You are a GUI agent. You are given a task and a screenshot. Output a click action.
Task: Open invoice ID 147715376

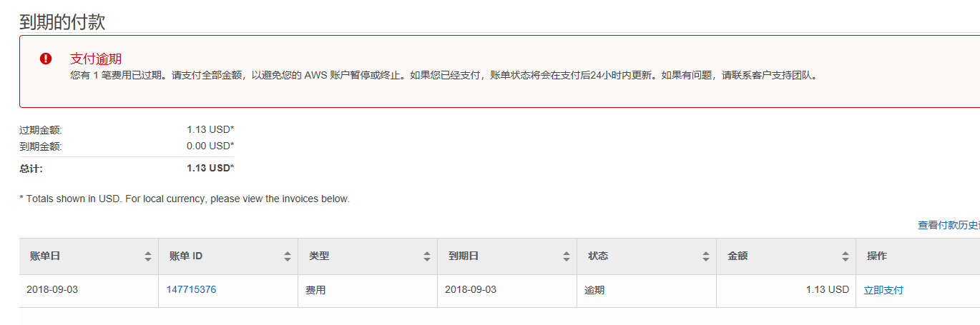191,289
